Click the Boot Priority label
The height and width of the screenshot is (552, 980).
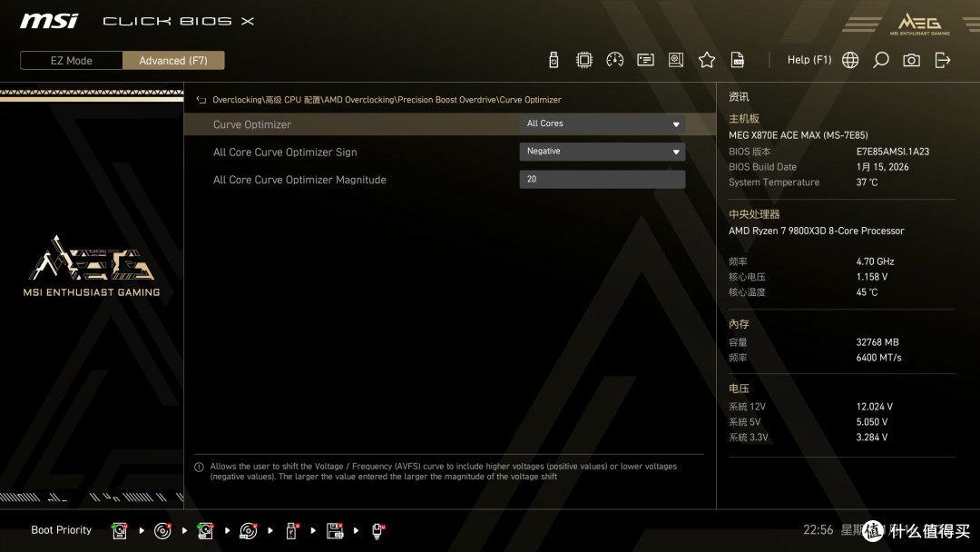click(62, 530)
